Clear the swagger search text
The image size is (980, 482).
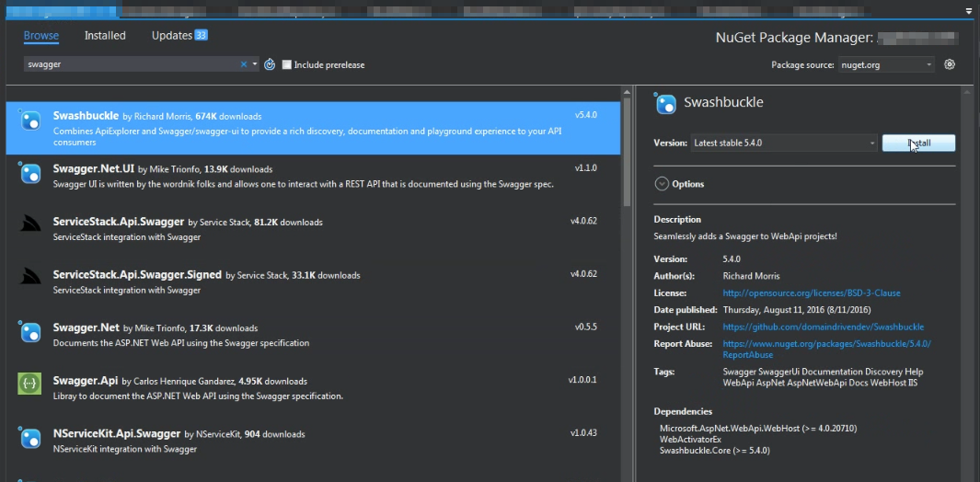tap(244, 64)
